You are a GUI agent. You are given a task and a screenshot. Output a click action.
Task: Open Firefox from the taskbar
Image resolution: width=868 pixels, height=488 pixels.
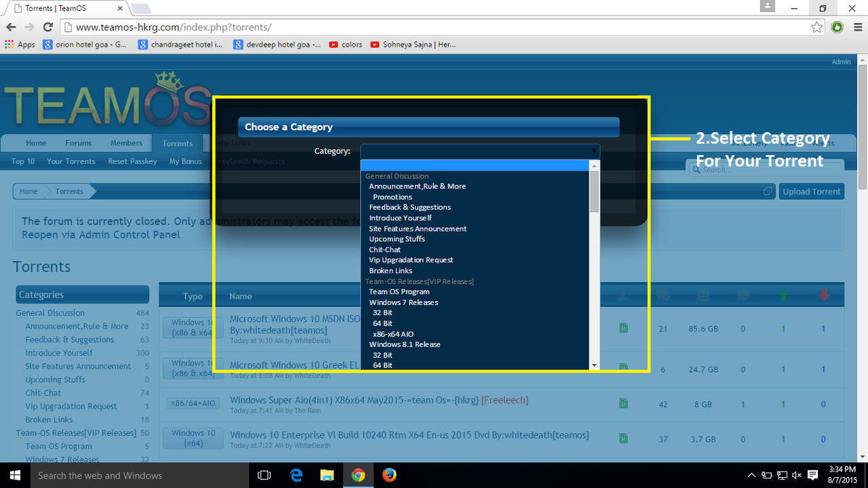coord(389,475)
